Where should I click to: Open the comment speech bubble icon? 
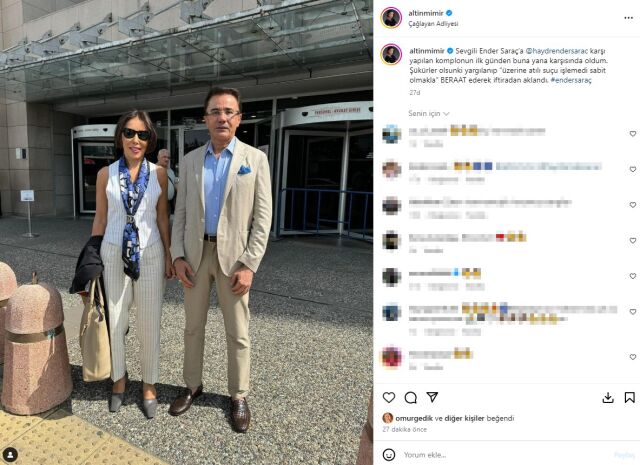[x=411, y=397]
